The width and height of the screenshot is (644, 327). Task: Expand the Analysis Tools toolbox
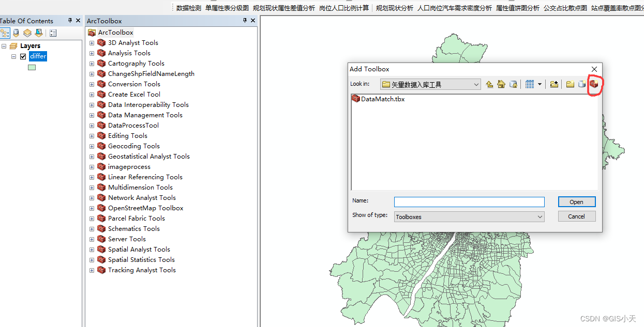[92, 53]
